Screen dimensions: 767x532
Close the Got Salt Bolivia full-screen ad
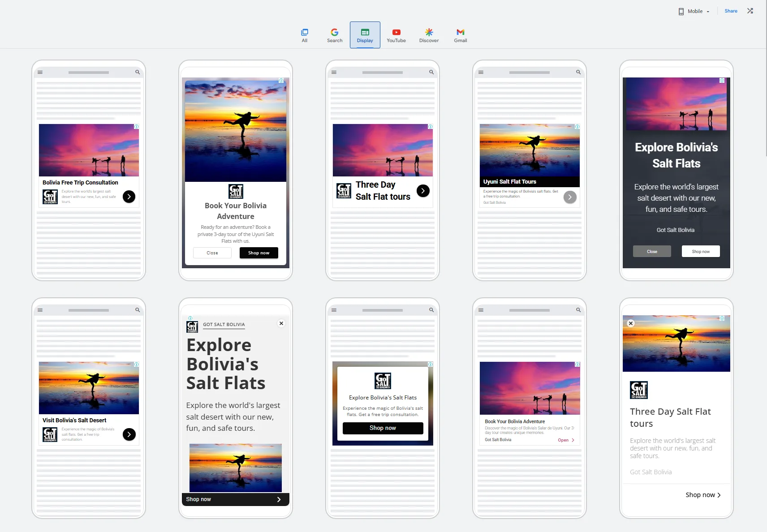pos(281,323)
